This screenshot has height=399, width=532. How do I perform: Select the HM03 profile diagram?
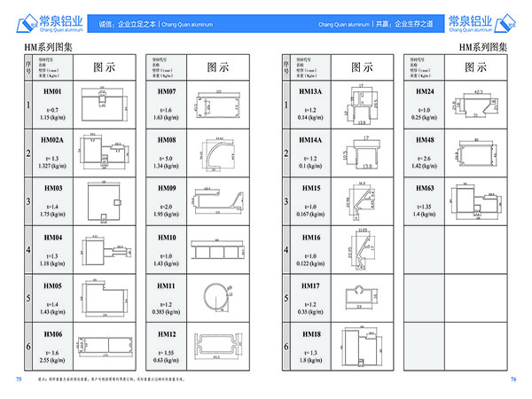click(x=105, y=201)
